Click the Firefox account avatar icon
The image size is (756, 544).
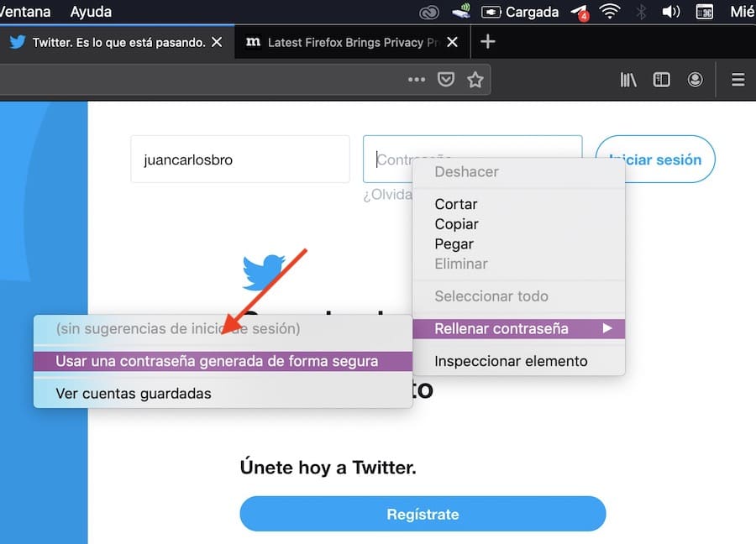695,80
